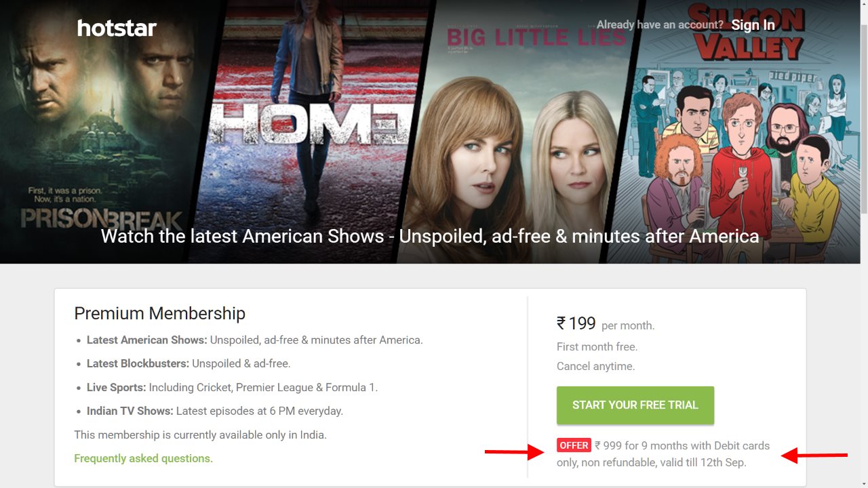This screenshot has width=868, height=488.
Task: Click the Start Your Free Trial button
Action: [x=635, y=405]
